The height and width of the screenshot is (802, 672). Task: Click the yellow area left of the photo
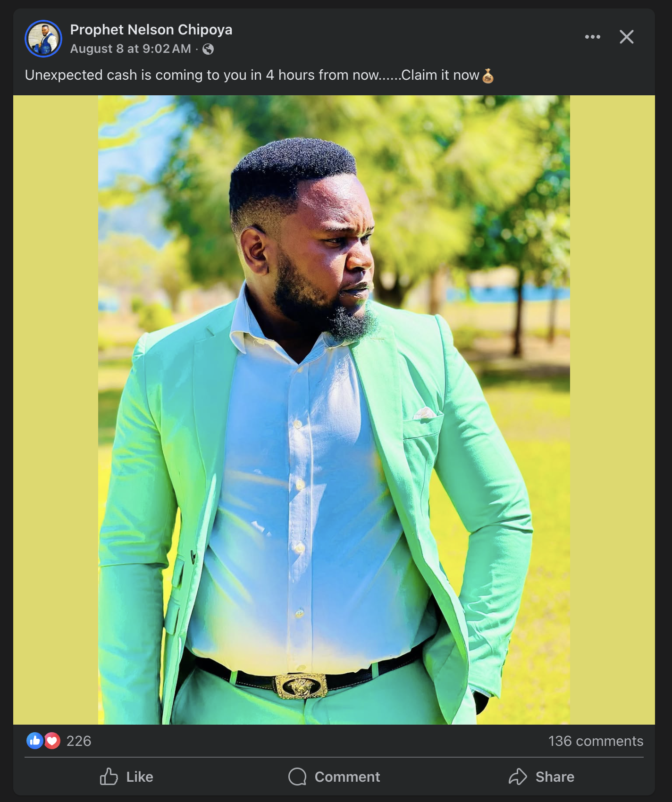coord(56,410)
